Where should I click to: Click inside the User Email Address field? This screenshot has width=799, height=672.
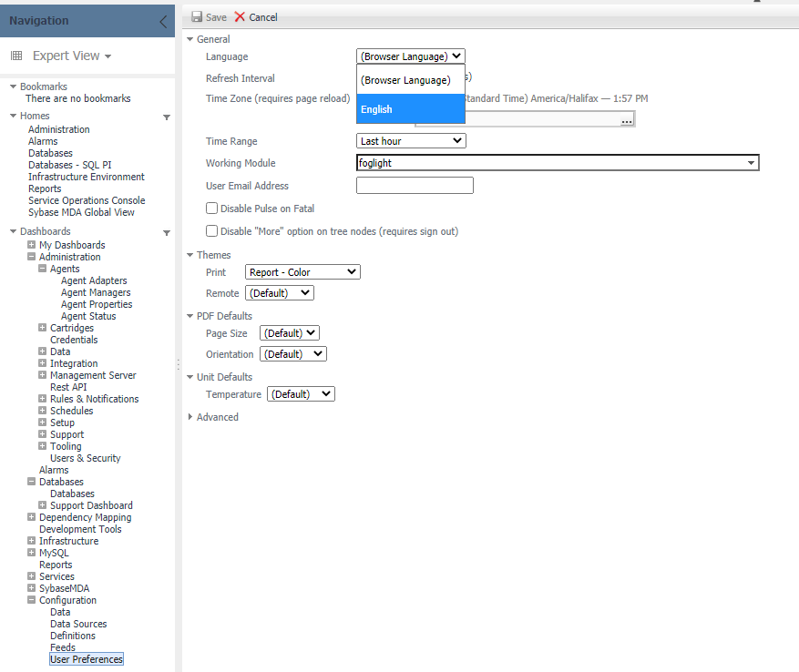click(x=415, y=185)
